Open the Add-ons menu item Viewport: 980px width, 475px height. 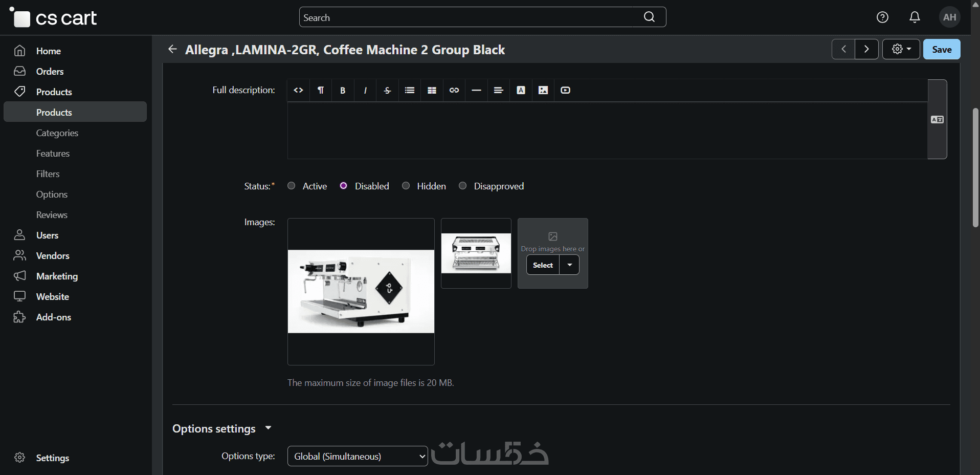tap(54, 317)
